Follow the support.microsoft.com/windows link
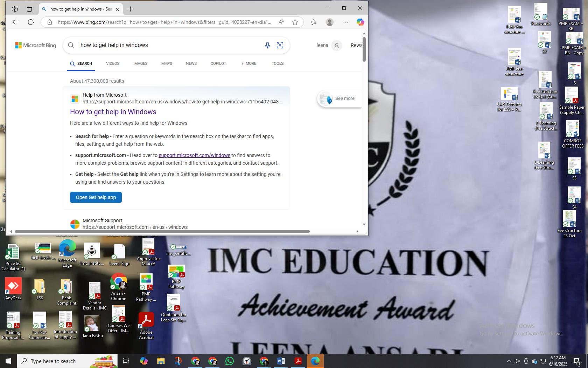Image resolution: width=588 pixels, height=368 pixels. pos(194,155)
